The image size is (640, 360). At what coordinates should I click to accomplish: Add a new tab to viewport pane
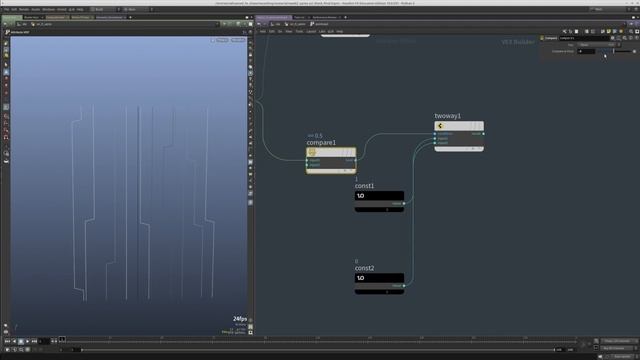pos(130,17)
